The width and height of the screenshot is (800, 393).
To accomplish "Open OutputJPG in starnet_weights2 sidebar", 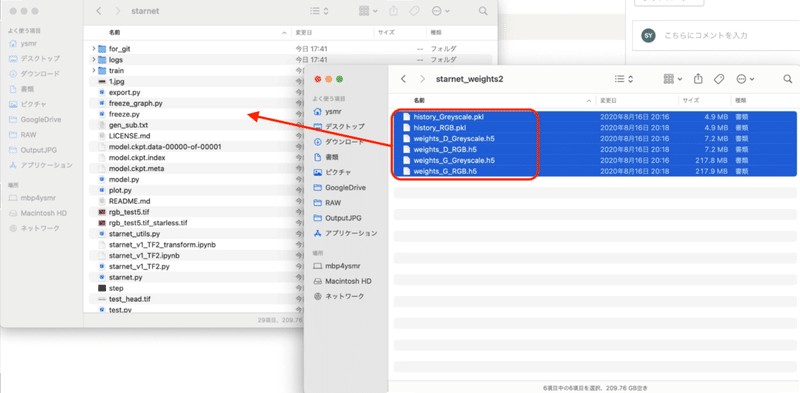I will 337,218.
